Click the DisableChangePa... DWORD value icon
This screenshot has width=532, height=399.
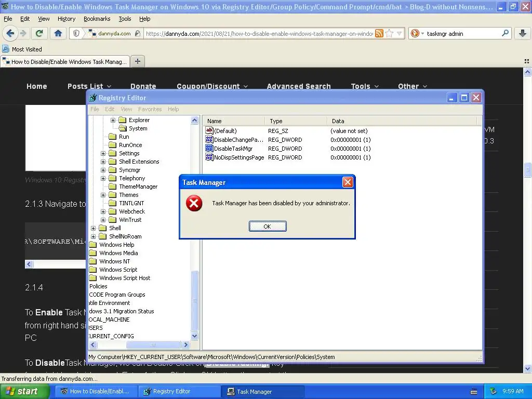click(x=209, y=139)
